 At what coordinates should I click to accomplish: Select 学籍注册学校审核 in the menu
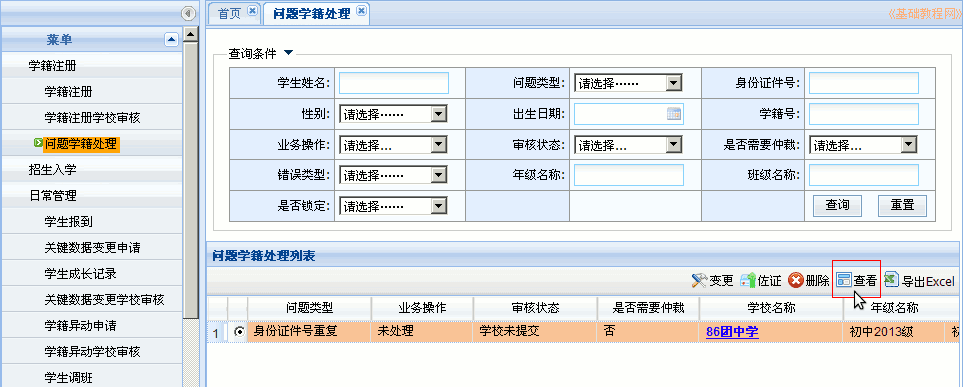(x=92, y=117)
